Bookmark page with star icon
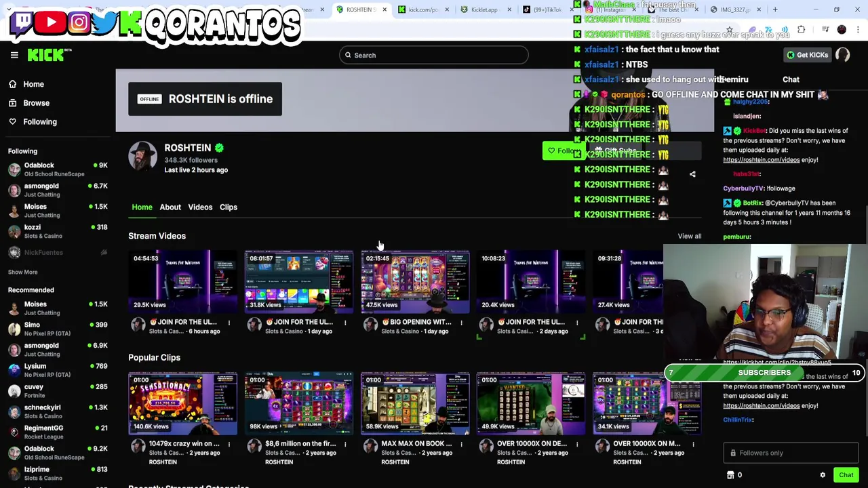The height and width of the screenshot is (488, 868). (730, 30)
